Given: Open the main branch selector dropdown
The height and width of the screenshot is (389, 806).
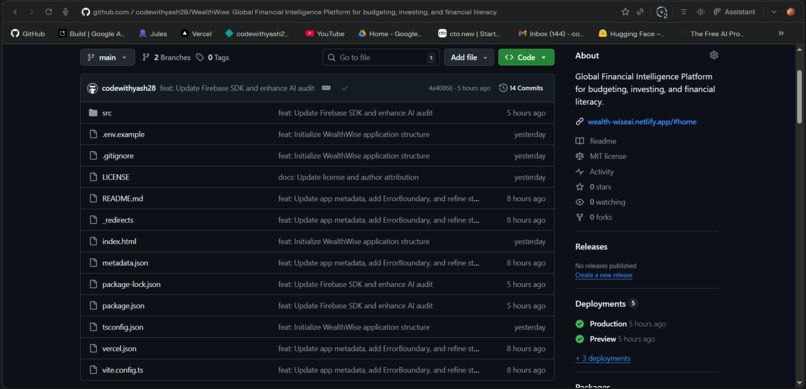Looking at the screenshot, I should (x=107, y=58).
